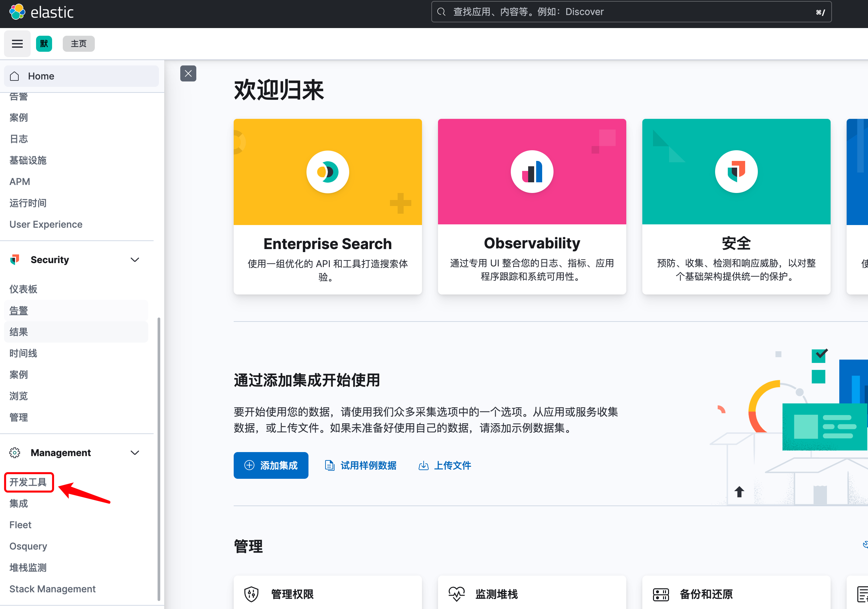Open 日志 in sidebar

[x=18, y=139]
